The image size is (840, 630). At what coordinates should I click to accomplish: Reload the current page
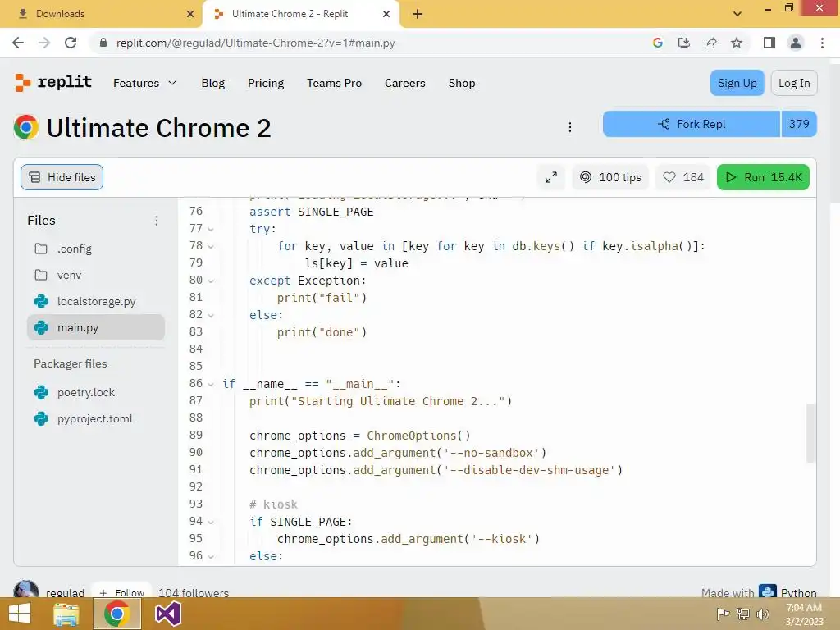coord(71,43)
